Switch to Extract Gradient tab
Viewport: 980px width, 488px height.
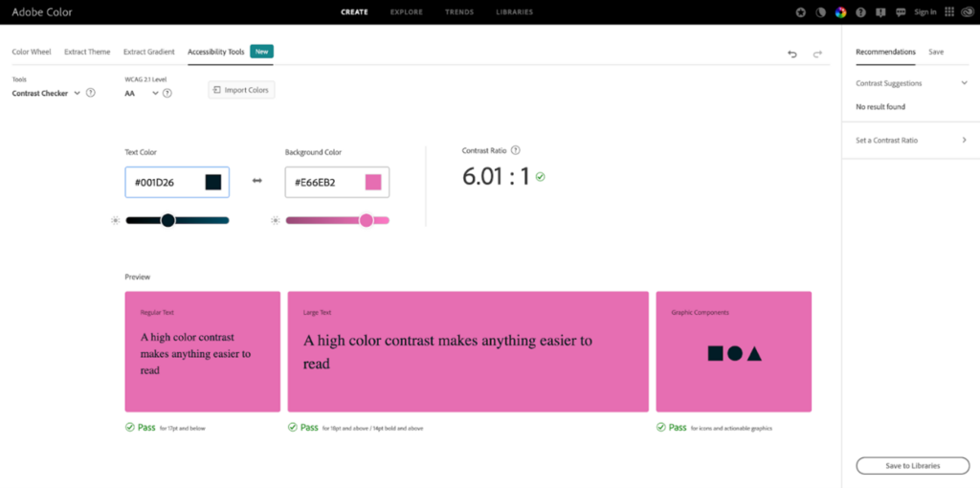[149, 52]
